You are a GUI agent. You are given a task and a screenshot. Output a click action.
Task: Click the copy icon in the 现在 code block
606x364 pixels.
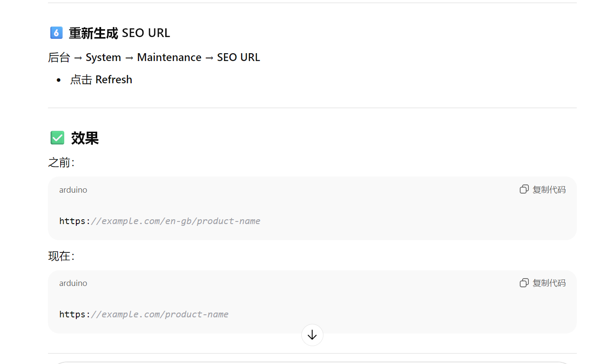(524, 283)
